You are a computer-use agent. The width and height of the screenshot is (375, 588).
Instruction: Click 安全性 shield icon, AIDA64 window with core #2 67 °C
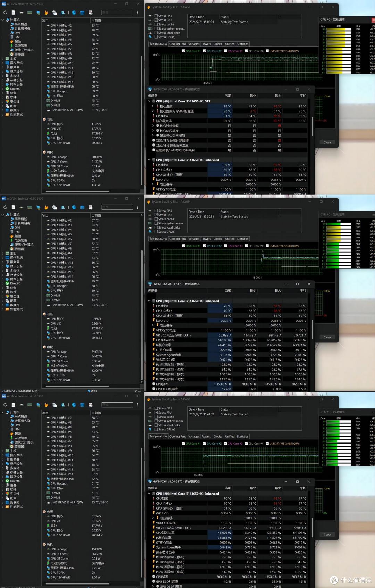coord(7,296)
